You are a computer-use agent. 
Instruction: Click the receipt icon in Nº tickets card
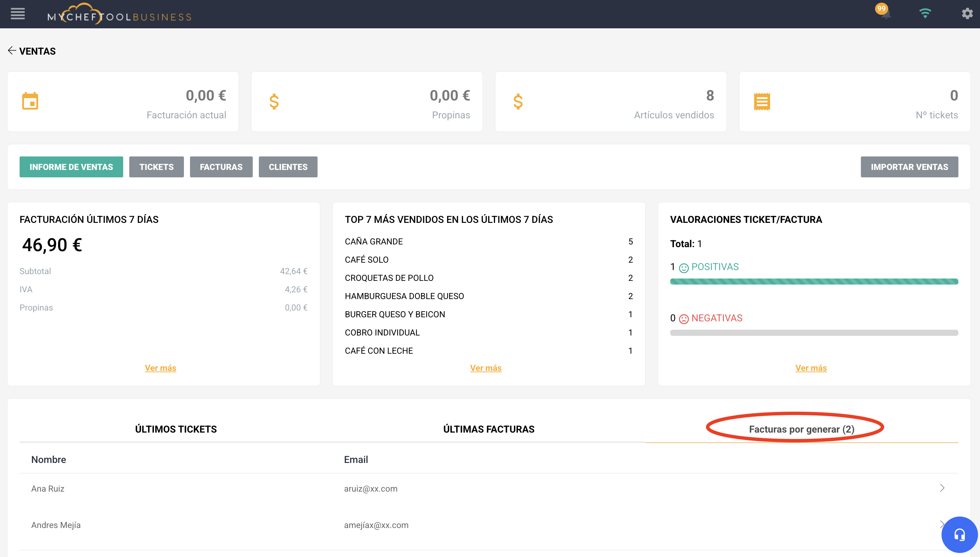[762, 101]
